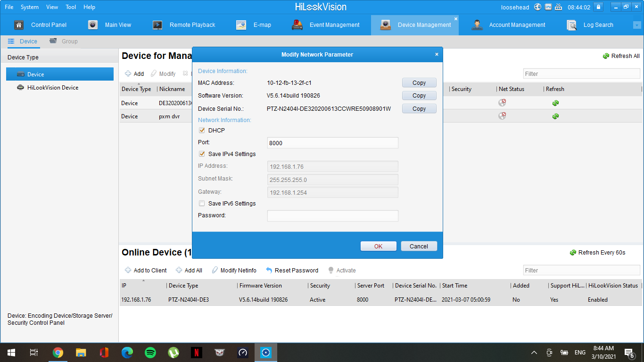Click the E-map icon
Screen dimensions: 644x362
click(x=241, y=25)
